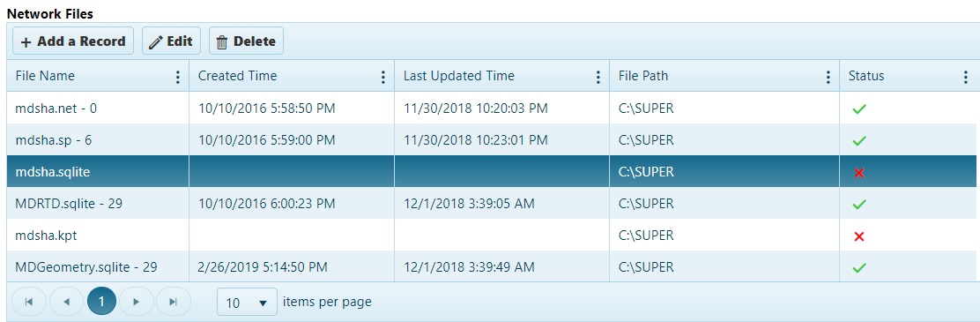Open the File Path column options icon
The height and width of the screenshot is (322, 980).
click(x=828, y=76)
